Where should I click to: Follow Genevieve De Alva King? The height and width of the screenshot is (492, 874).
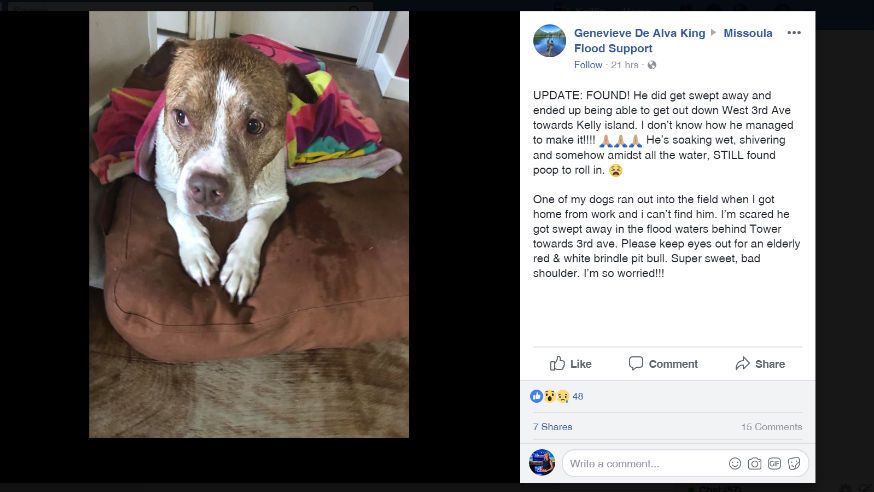coord(588,65)
